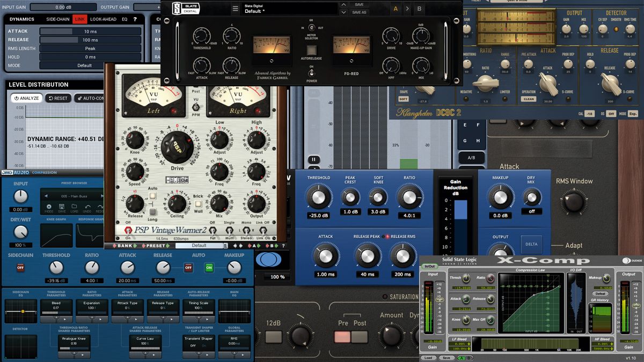Switch to preset slot B on FG-RED
Image resolution: width=644 pixels, height=362 pixels.
point(419,8)
